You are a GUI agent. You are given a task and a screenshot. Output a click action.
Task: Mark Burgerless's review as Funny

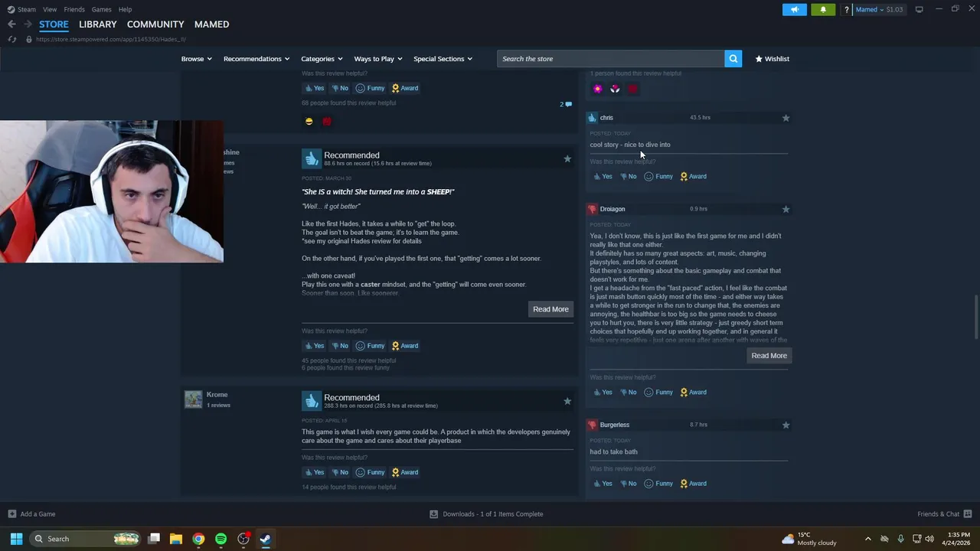(x=658, y=484)
